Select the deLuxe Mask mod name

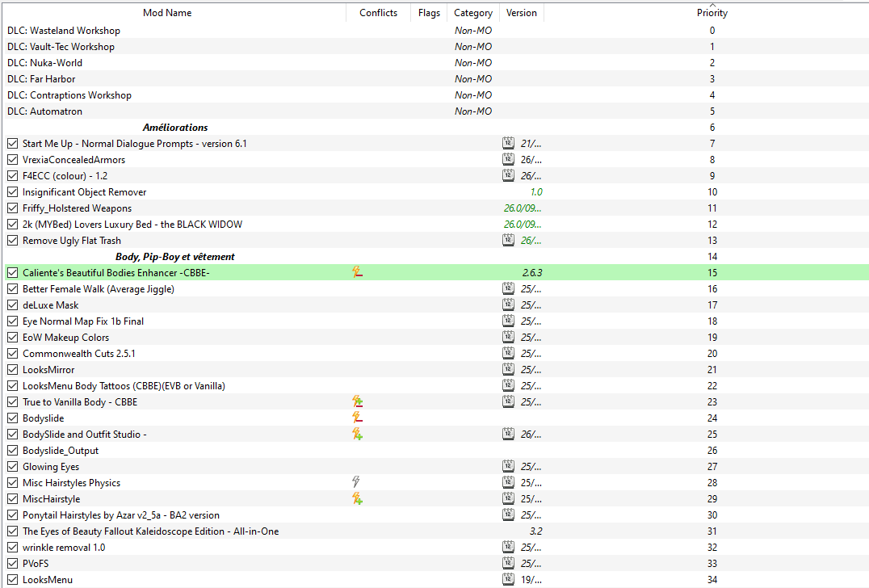point(50,304)
